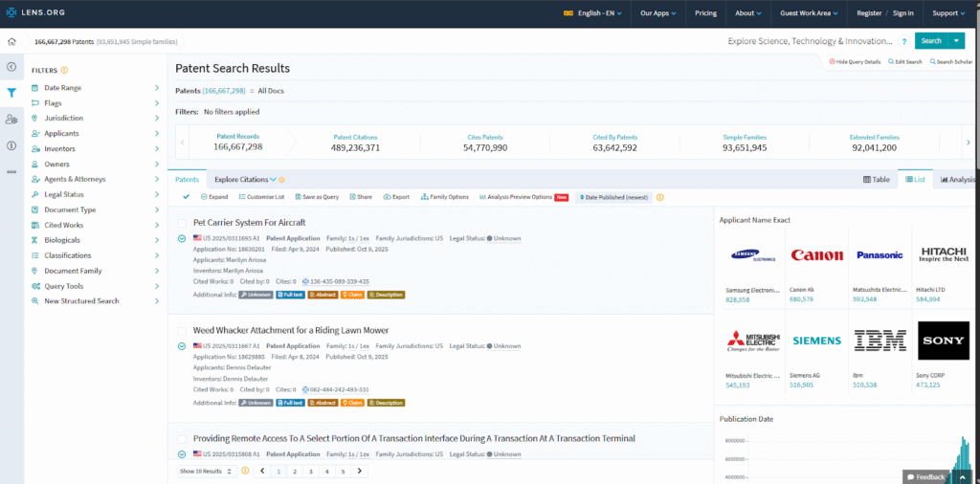Click the Feedback button
The height and width of the screenshot is (484, 980).
coord(925,476)
